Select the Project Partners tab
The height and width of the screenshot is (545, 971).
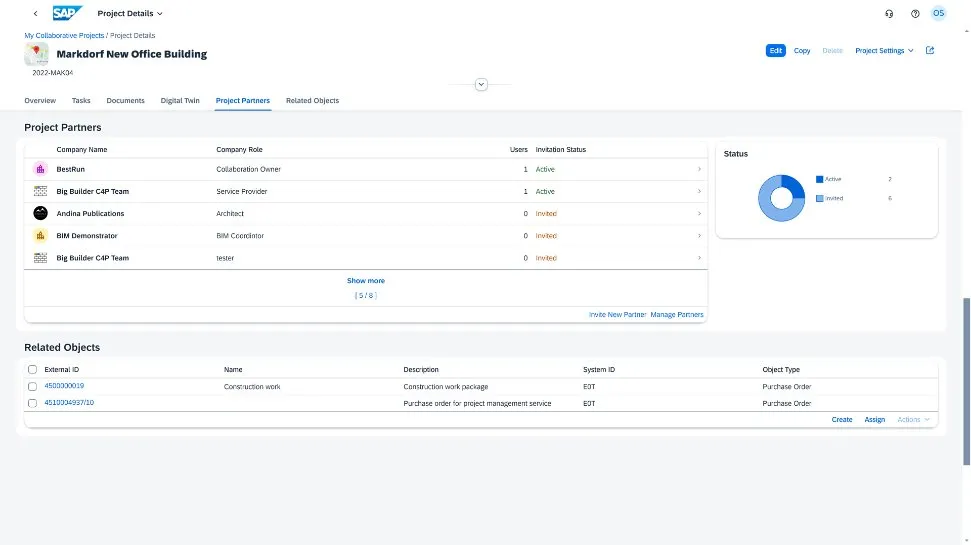click(x=243, y=100)
